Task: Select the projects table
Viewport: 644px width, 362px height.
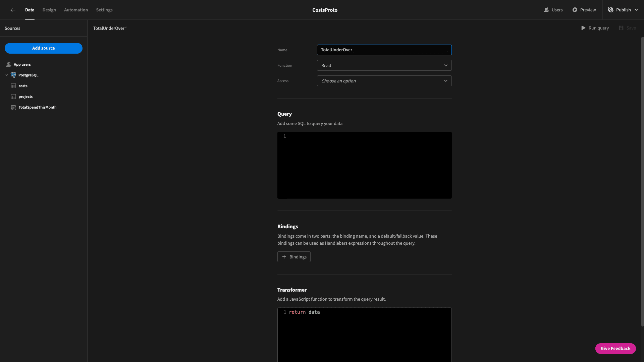Action: pyautogui.click(x=25, y=97)
